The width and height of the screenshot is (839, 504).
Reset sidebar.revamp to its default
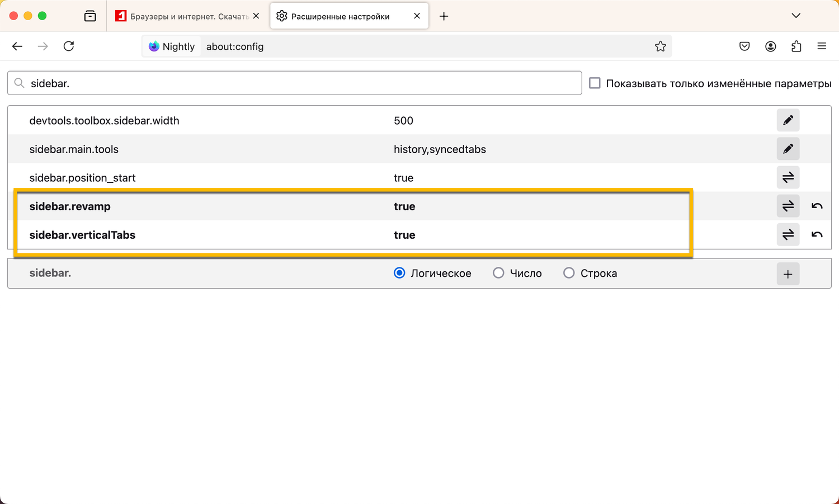(817, 206)
